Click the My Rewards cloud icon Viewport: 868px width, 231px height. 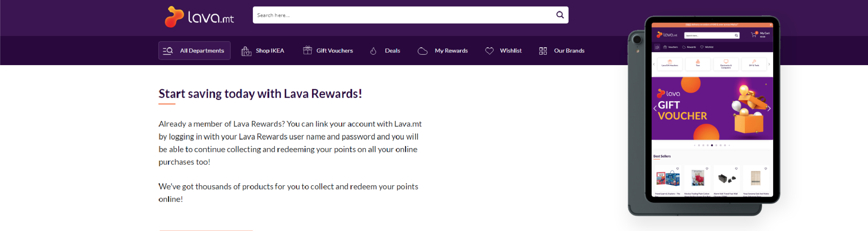tap(423, 51)
